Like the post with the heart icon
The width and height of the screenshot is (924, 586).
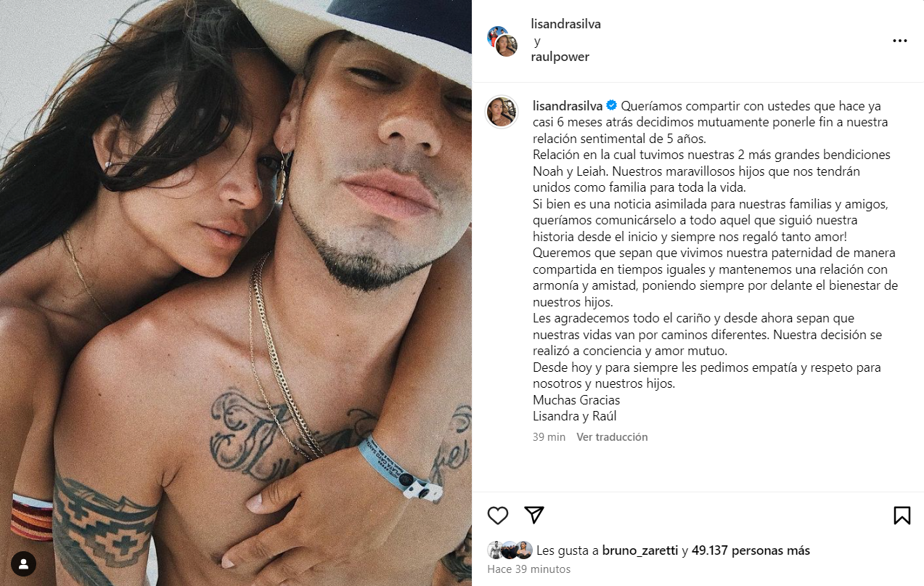497,516
